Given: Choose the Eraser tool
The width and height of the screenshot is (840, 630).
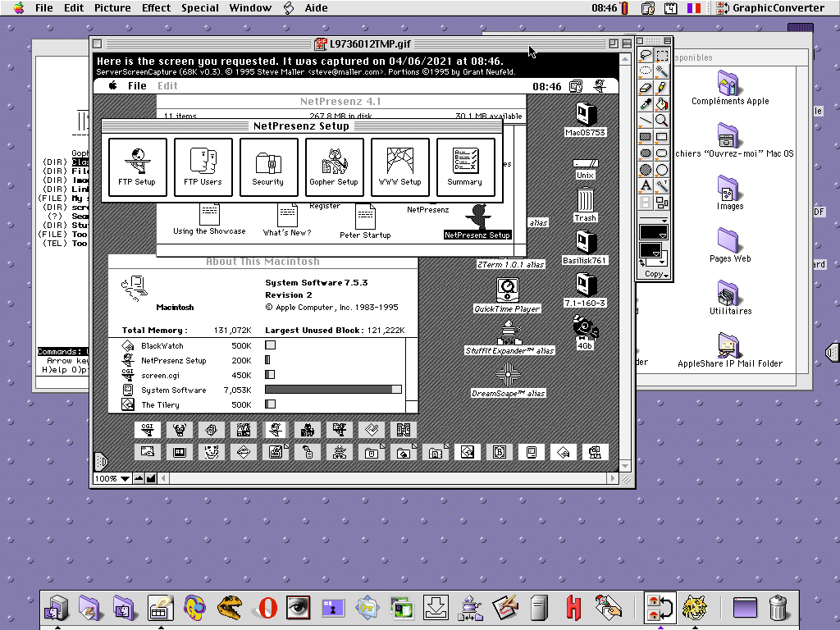Looking at the screenshot, I should (x=646, y=88).
